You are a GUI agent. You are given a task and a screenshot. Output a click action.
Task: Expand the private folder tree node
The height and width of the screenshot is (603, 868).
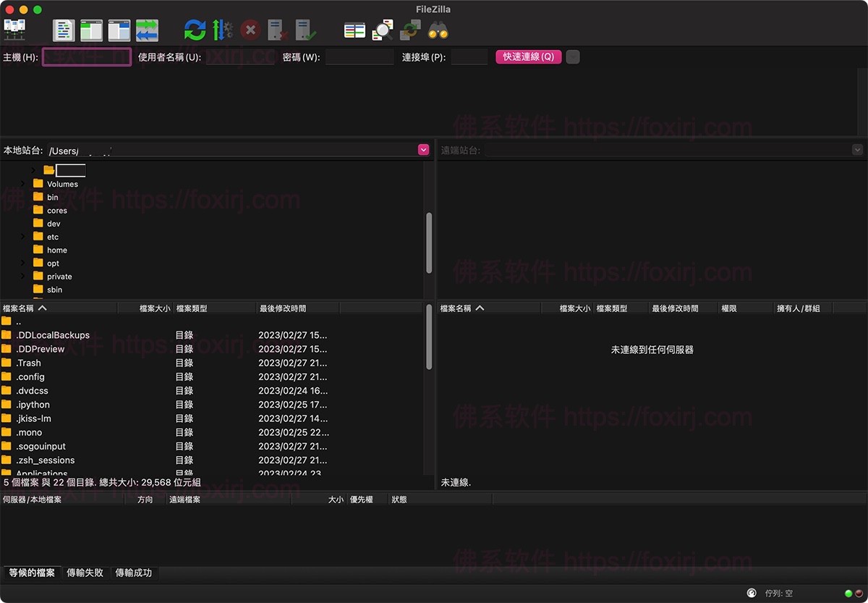[x=23, y=277]
